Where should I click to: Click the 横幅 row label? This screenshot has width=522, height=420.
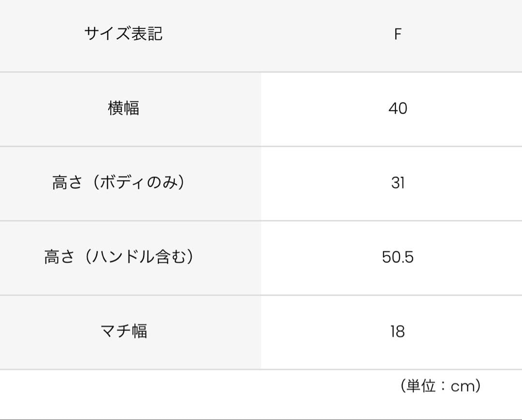click(123, 108)
